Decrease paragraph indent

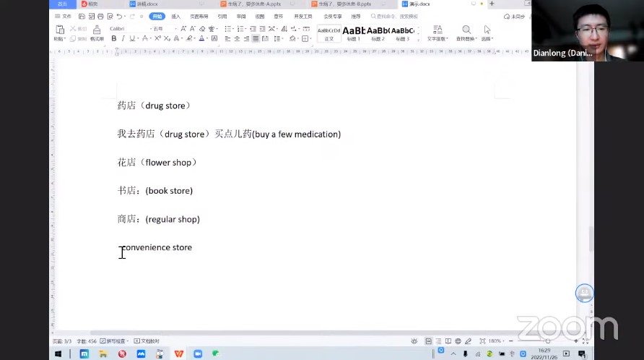253,29
